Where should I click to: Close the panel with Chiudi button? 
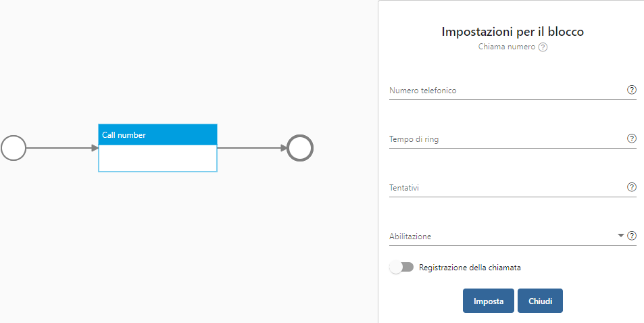click(540, 301)
